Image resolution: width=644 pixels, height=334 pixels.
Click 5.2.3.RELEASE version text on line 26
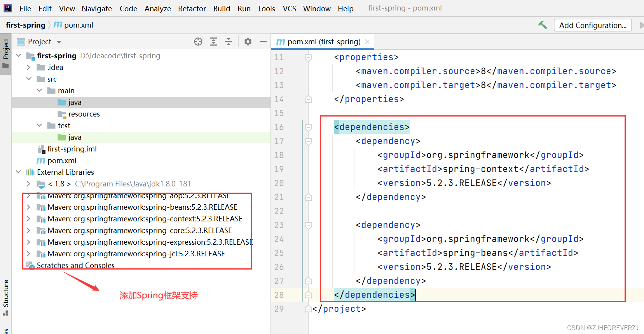pos(462,267)
